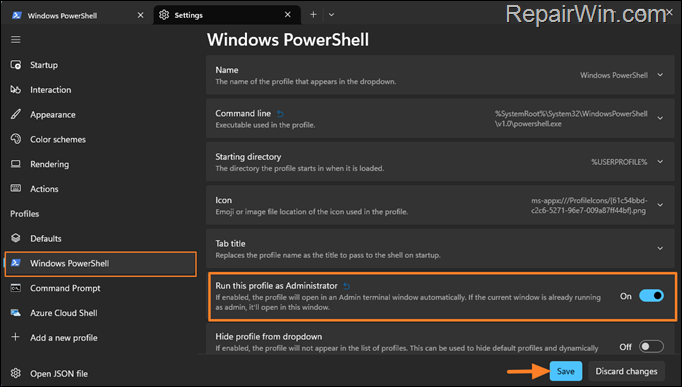This screenshot has width=682, height=387.
Task: Turn off Run this profile as Administrator
Action: pyautogui.click(x=651, y=296)
